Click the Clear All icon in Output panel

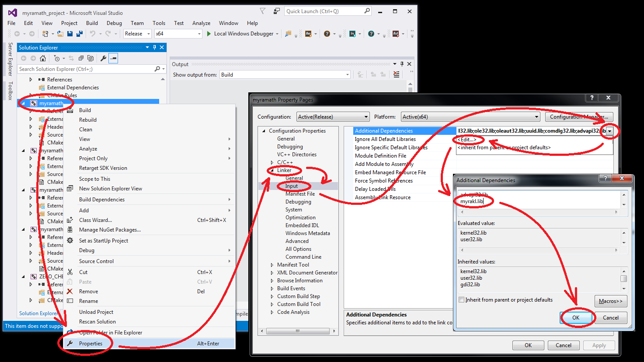[x=396, y=75]
